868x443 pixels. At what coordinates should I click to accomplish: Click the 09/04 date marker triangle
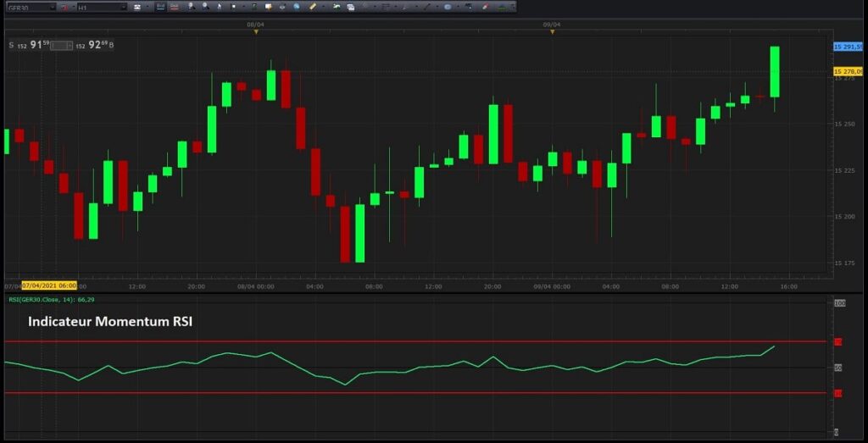pyautogui.click(x=552, y=32)
